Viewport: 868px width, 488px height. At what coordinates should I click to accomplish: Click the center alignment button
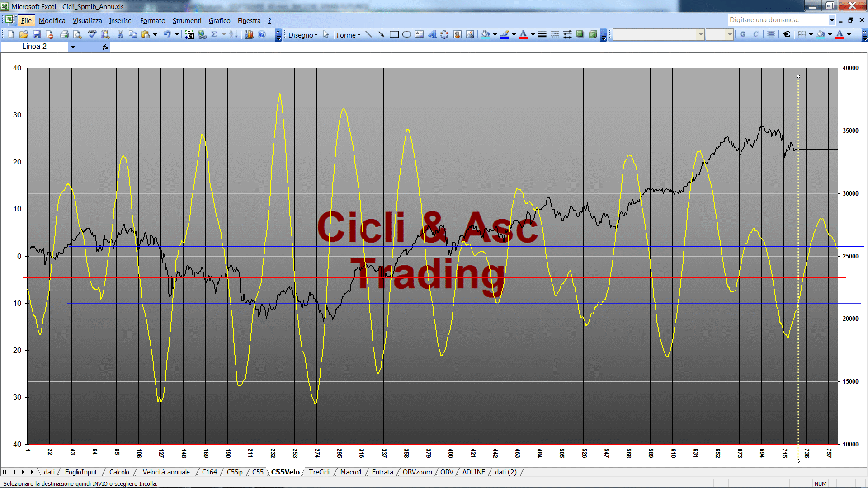click(x=771, y=34)
